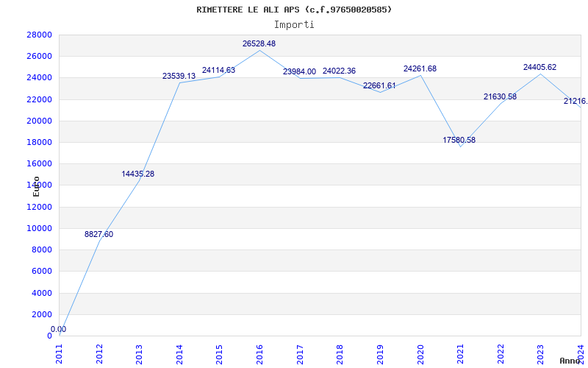This screenshot has width=588, height=368.
Task: Click the 20000 y-axis tick label
Action: 40,121
